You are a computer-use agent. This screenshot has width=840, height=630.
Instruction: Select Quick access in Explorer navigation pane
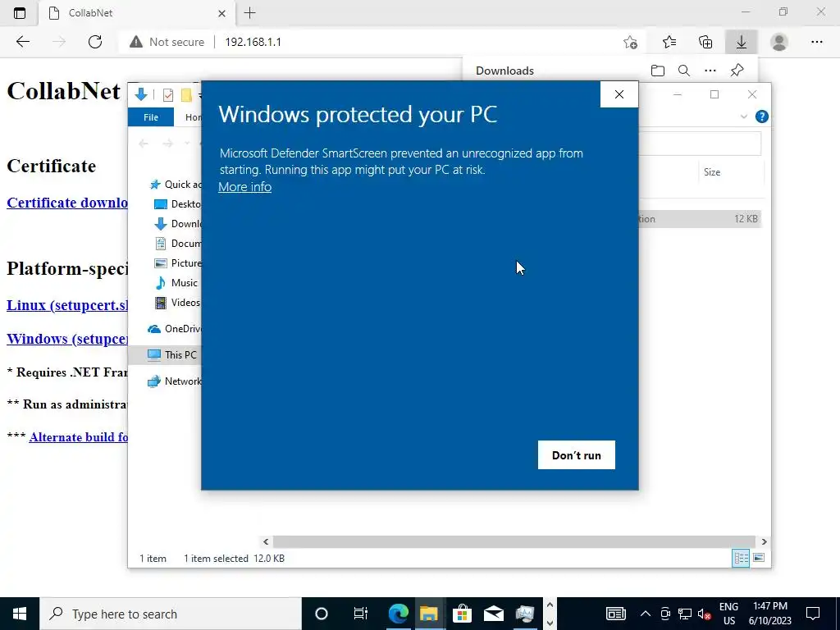[176, 185]
